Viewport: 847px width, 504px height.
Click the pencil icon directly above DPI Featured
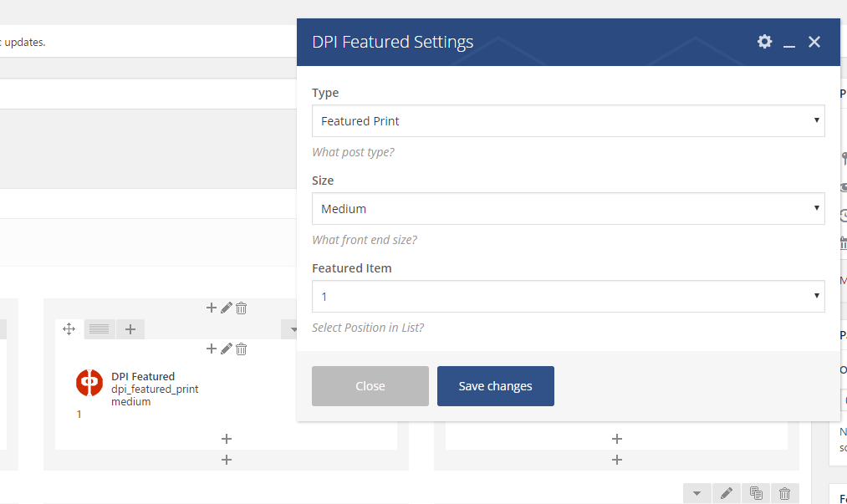click(226, 349)
